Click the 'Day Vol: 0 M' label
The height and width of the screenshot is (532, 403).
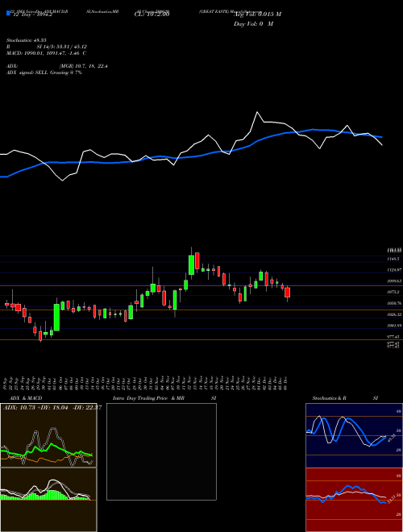coord(253,24)
